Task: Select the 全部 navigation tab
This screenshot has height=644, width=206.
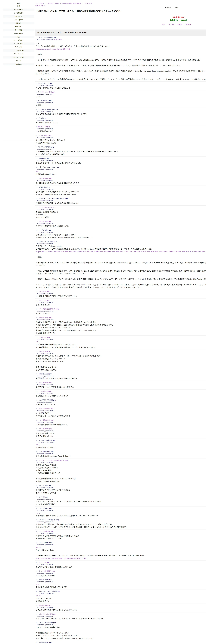Action: (164, 24)
